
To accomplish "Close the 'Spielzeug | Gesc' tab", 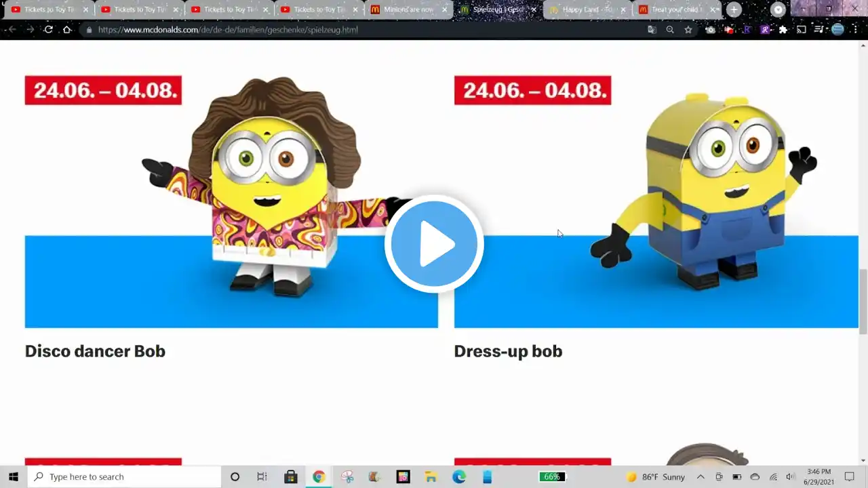I will coord(534,9).
